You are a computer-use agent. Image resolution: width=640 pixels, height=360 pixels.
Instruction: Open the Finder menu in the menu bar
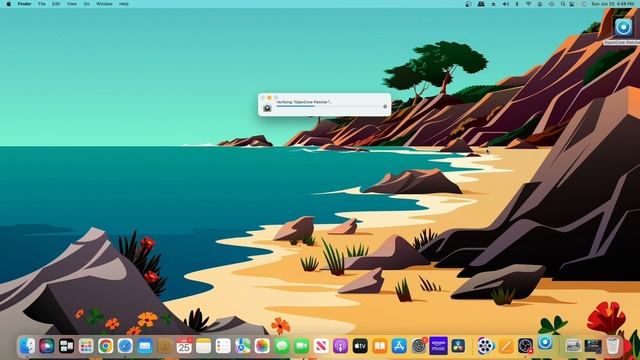[24, 4]
